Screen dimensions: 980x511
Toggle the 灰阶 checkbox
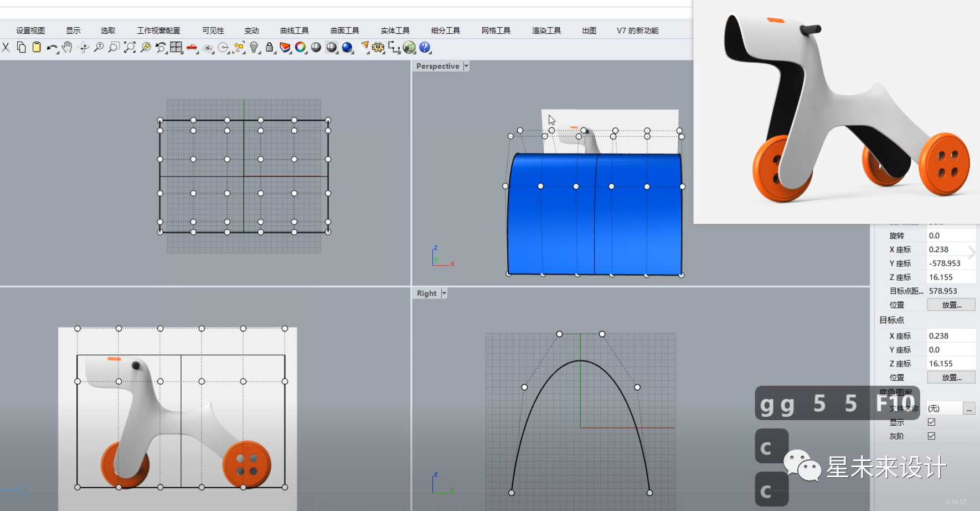tap(932, 436)
